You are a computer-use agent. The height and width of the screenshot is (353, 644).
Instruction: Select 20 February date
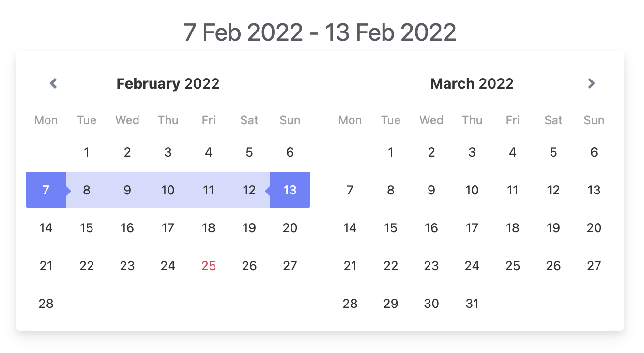[x=290, y=227]
